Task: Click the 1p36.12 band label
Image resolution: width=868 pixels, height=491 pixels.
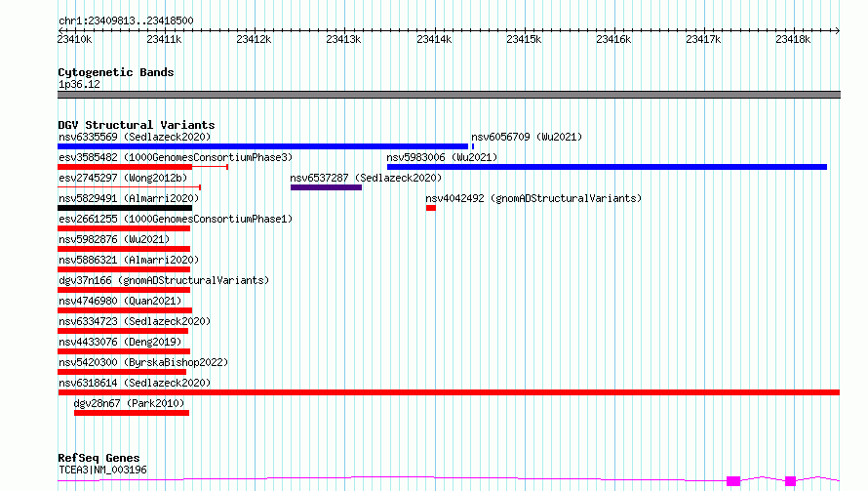Action: coord(79,84)
